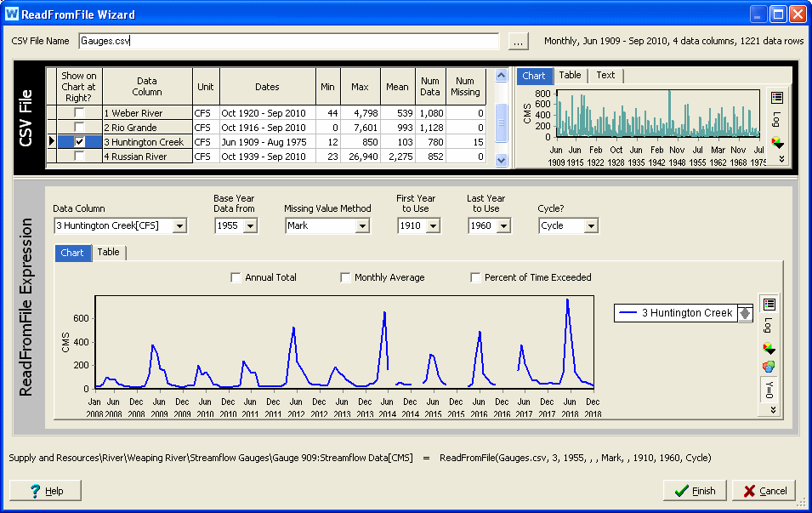This screenshot has height=513, width=812.
Task: Click the table scrollbar thumb
Action: (502, 123)
